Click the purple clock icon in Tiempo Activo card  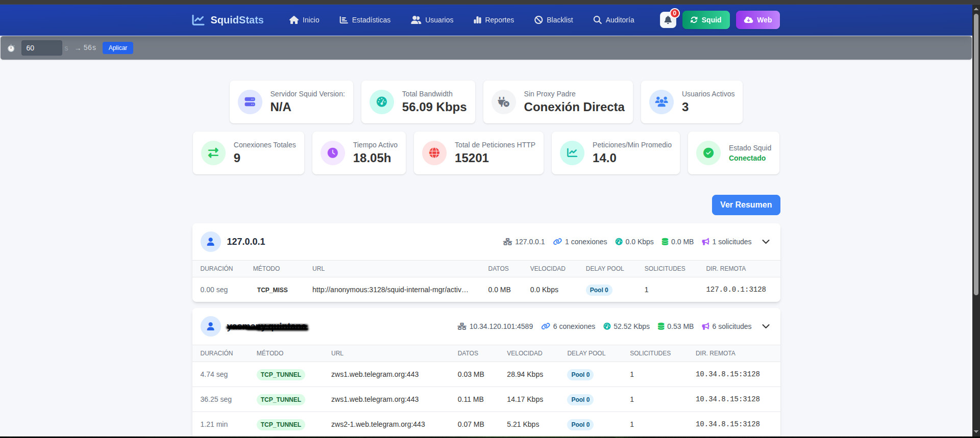point(333,153)
